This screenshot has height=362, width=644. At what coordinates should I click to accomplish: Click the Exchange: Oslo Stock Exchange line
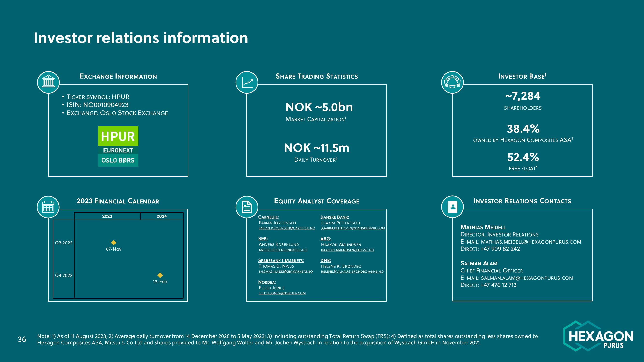pyautogui.click(x=117, y=113)
